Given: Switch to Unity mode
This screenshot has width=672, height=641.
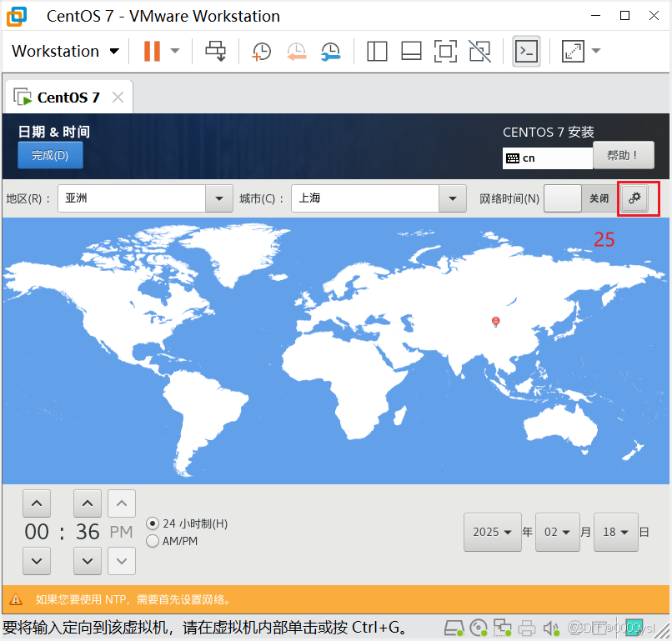Looking at the screenshot, I should 479,52.
